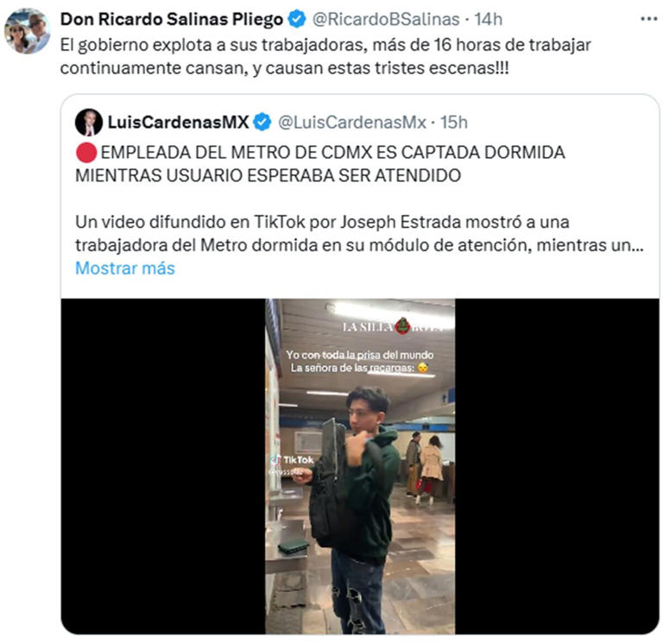
Task: Click the LuisCardenasMX display name
Action: (178, 123)
